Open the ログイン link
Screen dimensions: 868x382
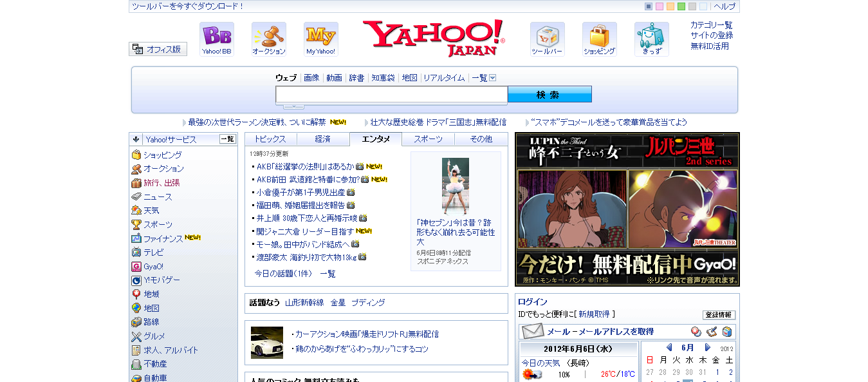click(533, 302)
